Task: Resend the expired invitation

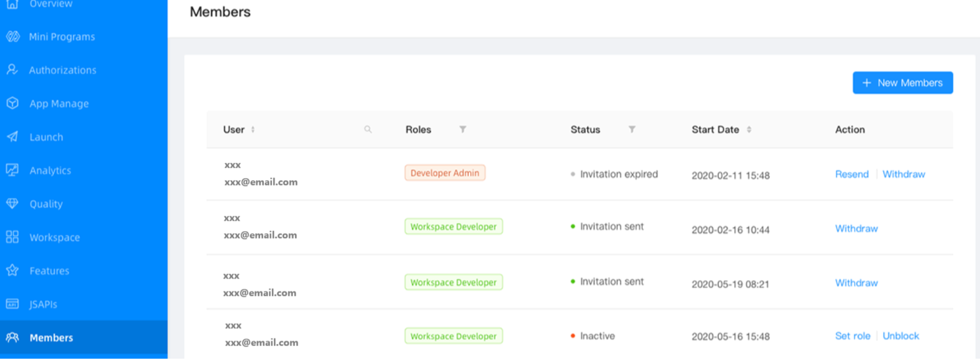Action: tap(852, 174)
